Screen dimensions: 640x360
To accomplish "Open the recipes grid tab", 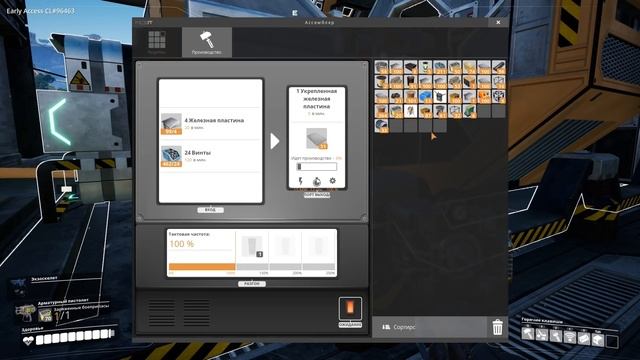I will (x=157, y=42).
